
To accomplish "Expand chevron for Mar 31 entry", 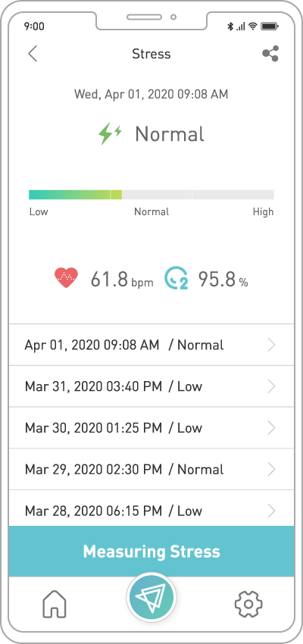I will [271, 386].
